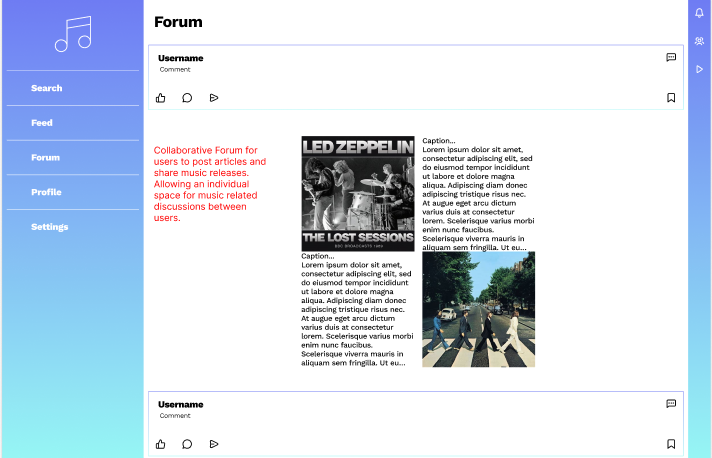Click the Comment text on first post
Screen dimensions: 712x458
pos(175,69)
